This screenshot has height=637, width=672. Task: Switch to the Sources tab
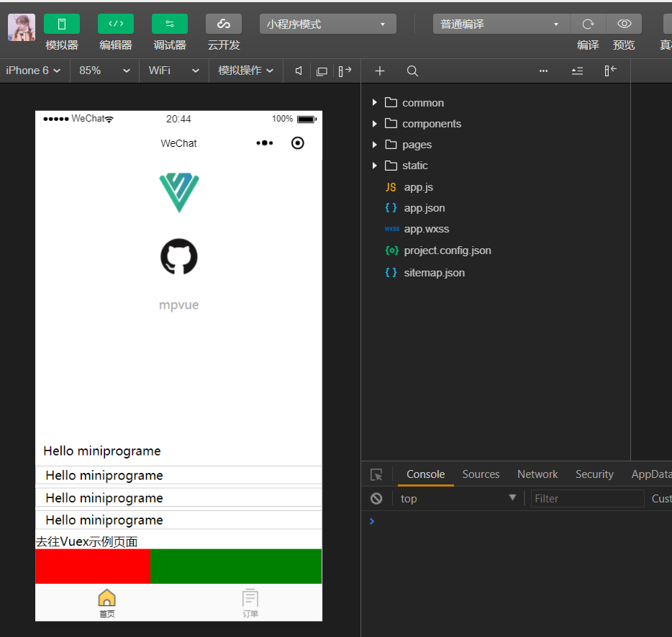click(481, 474)
